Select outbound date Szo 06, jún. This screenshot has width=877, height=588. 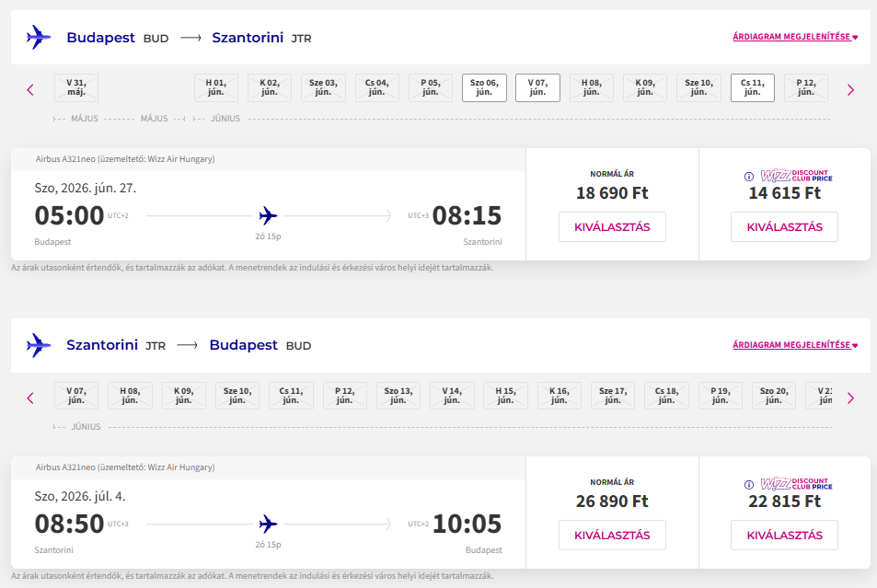pos(484,87)
